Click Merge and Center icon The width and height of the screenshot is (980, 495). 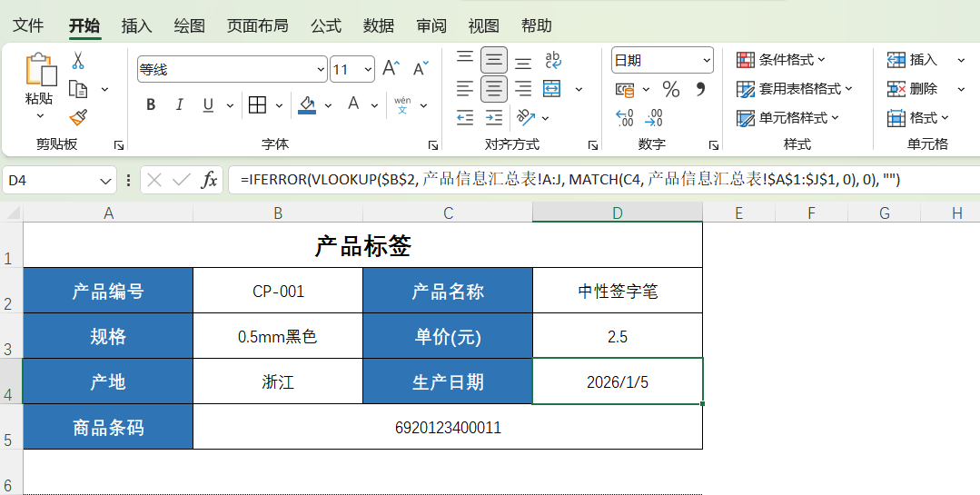(552, 89)
